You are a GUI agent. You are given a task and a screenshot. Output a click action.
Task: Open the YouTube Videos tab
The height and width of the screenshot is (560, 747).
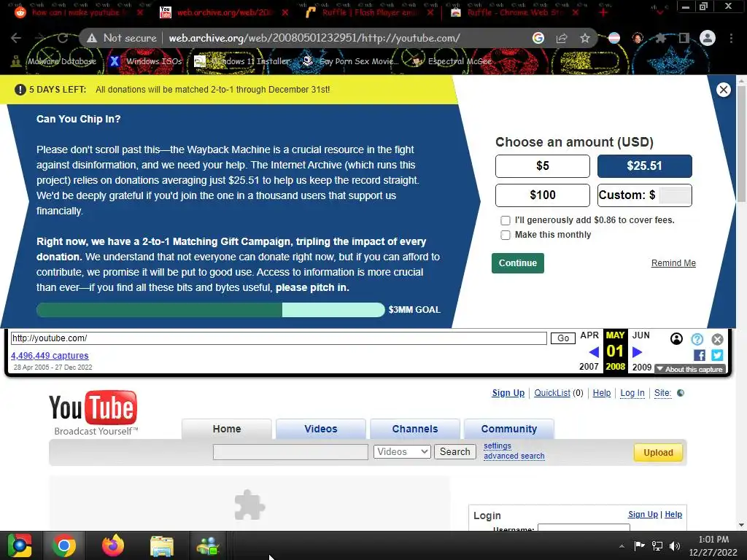321,429
